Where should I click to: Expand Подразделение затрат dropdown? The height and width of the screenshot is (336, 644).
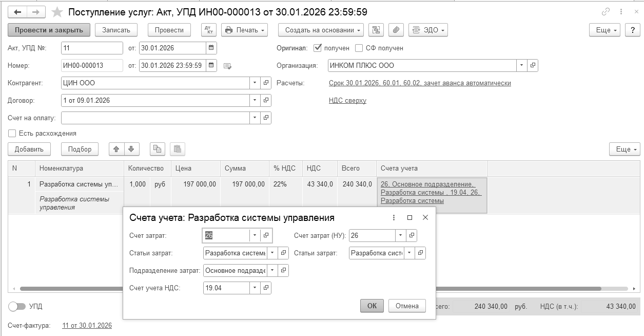(x=272, y=270)
